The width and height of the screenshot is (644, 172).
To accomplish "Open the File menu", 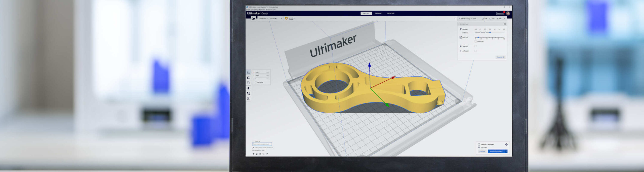I will tap(247, 10).
